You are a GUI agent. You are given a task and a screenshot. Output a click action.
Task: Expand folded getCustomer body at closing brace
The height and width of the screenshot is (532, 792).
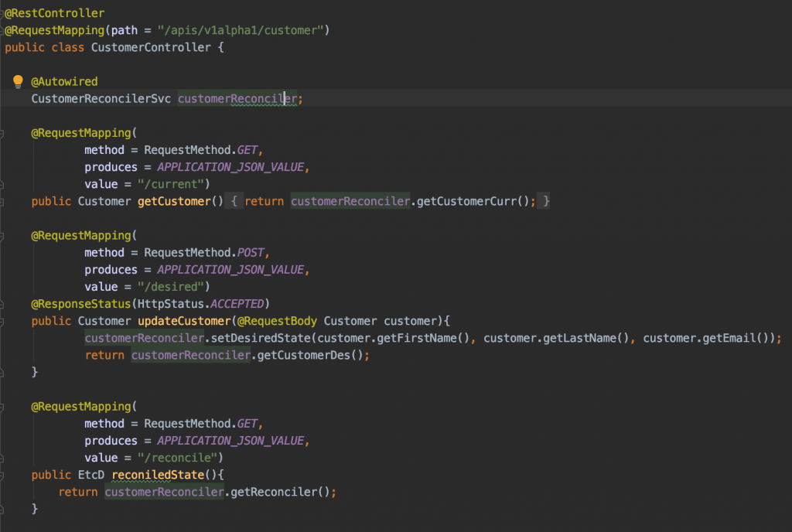[546, 201]
